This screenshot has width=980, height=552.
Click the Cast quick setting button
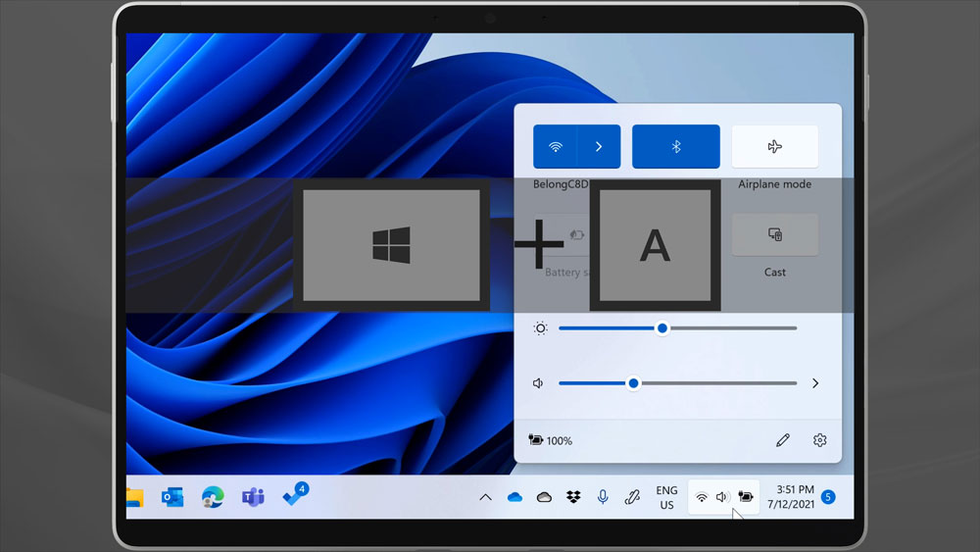[x=774, y=235]
